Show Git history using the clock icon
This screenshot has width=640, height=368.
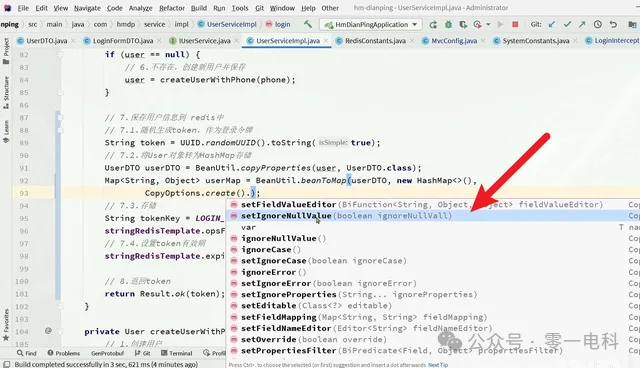pos(598,24)
